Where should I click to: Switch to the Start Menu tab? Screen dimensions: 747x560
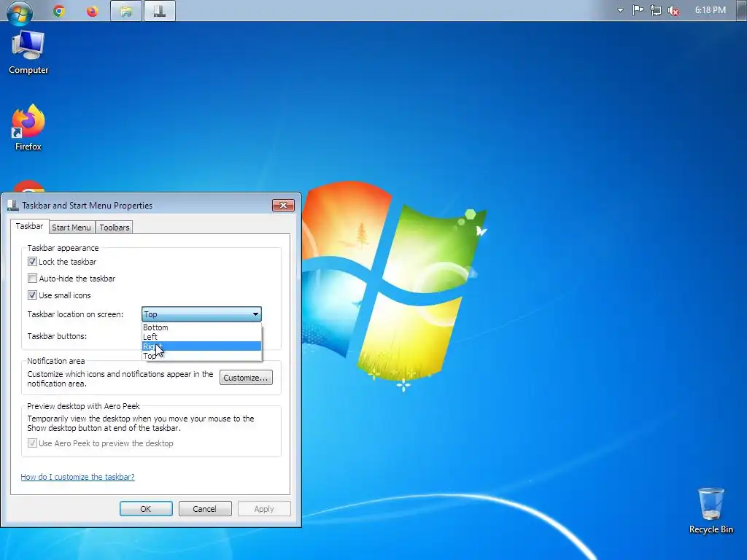[x=71, y=227]
